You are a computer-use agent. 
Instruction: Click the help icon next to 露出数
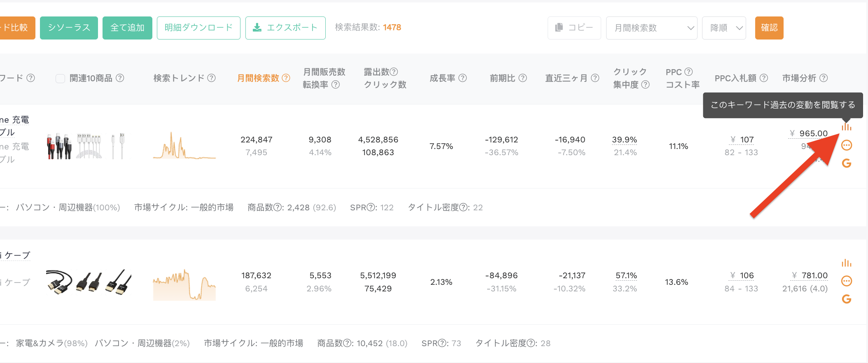coord(394,72)
